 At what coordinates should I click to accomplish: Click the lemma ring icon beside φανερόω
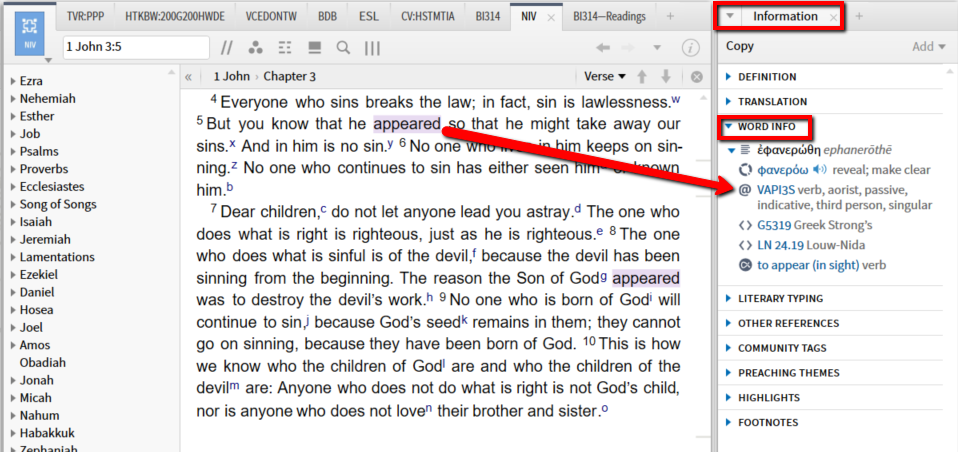pyautogui.click(x=745, y=170)
